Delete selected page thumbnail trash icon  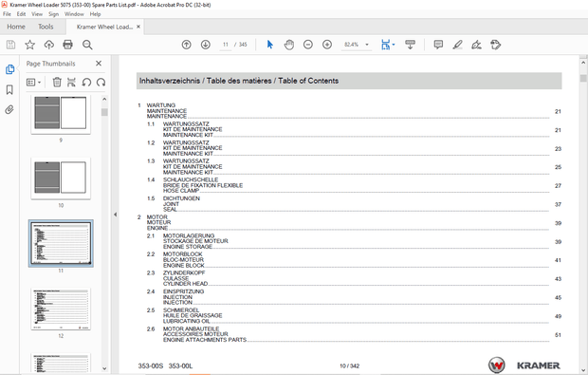click(x=57, y=82)
